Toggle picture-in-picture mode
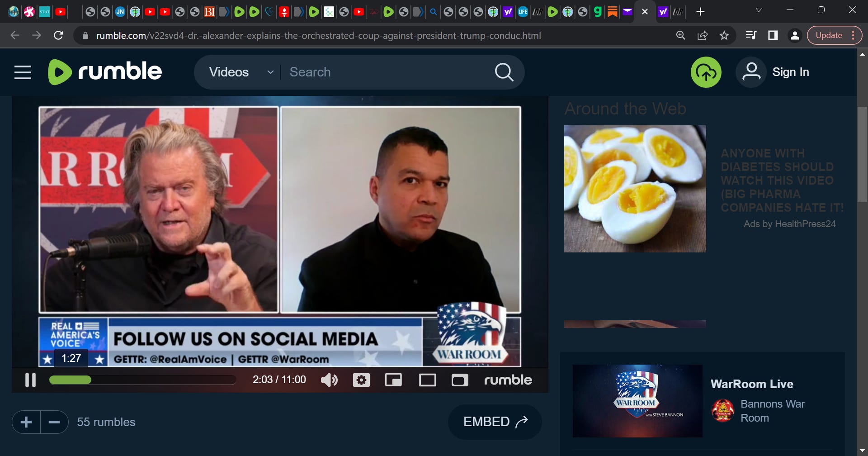The image size is (868, 456). [393, 380]
